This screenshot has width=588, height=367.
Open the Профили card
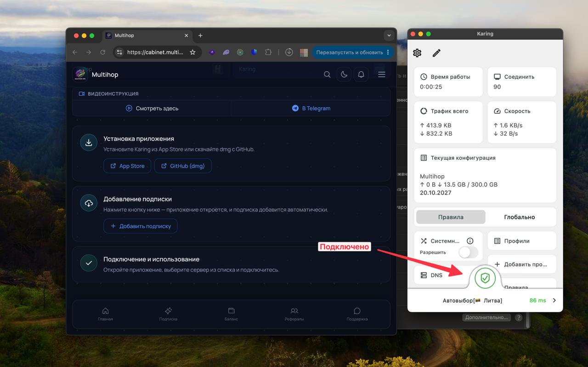coord(522,241)
